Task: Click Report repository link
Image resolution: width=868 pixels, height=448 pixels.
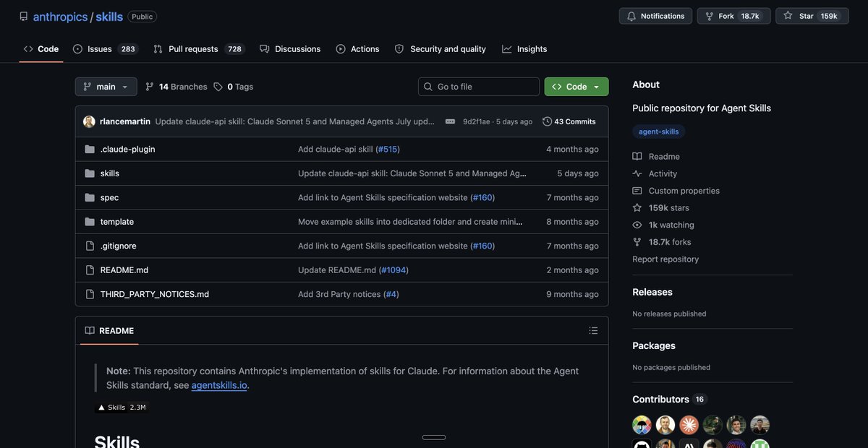Action: [x=665, y=259]
